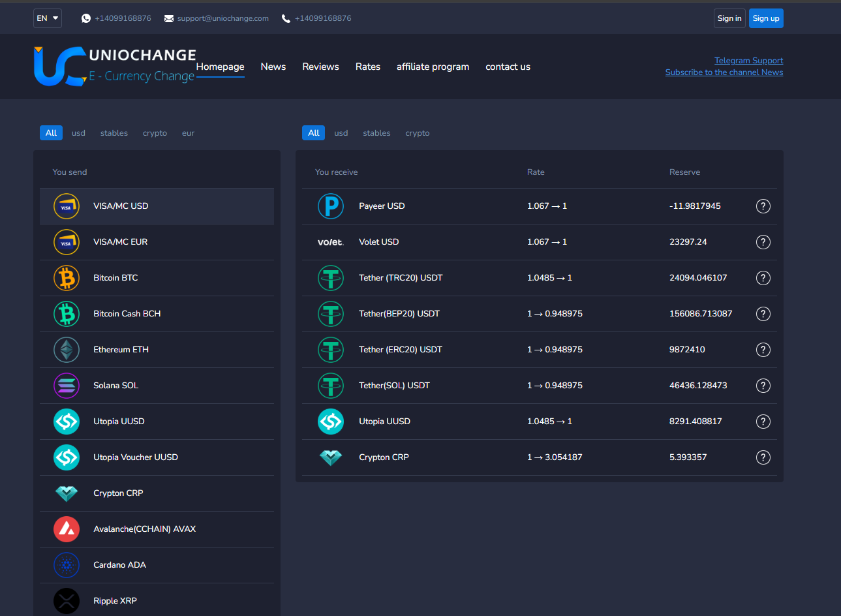The width and height of the screenshot is (841, 616).
Task: Click the Utopia Voucher UUSD icon
Action: click(67, 457)
